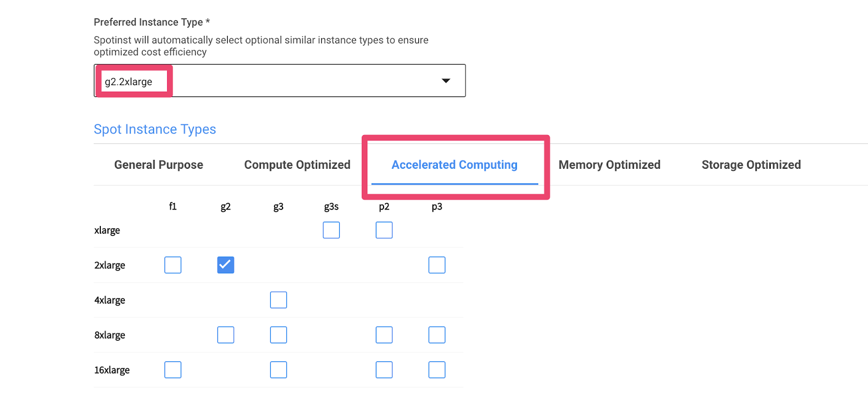This screenshot has width=868, height=409.
Task: Switch to the General Purpose tab
Action: pyautogui.click(x=158, y=165)
